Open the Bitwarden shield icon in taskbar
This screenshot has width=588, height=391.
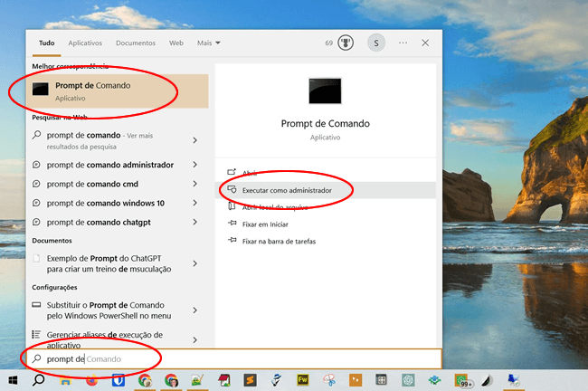[118, 381]
